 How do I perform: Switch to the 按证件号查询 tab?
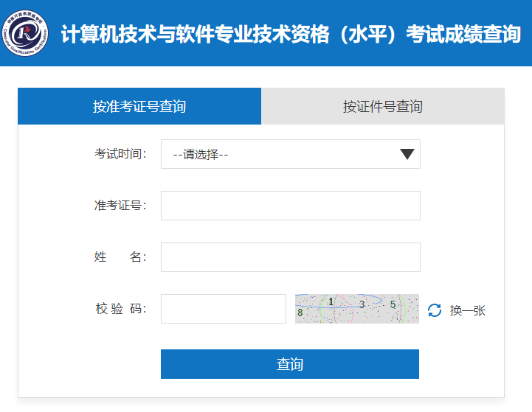[382, 106]
